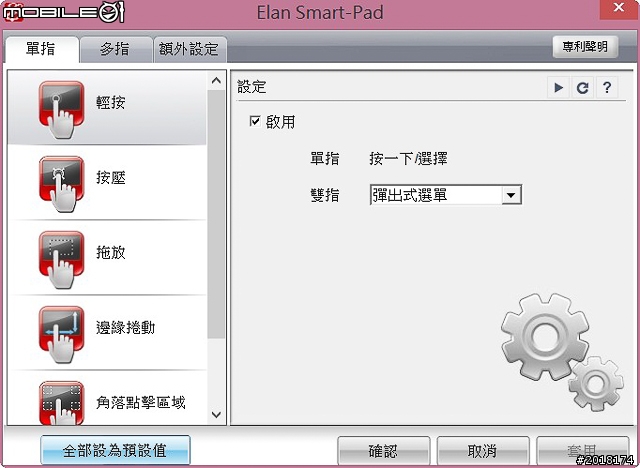Click the 按壓 label text

click(111, 177)
